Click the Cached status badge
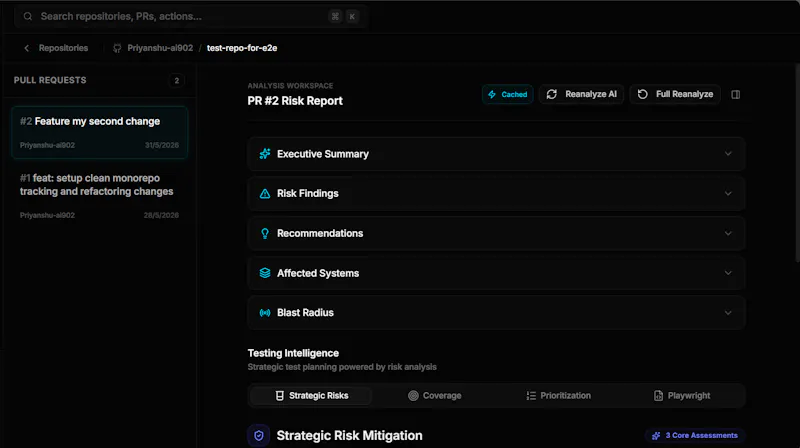The height and width of the screenshot is (448, 800). (508, 94)
